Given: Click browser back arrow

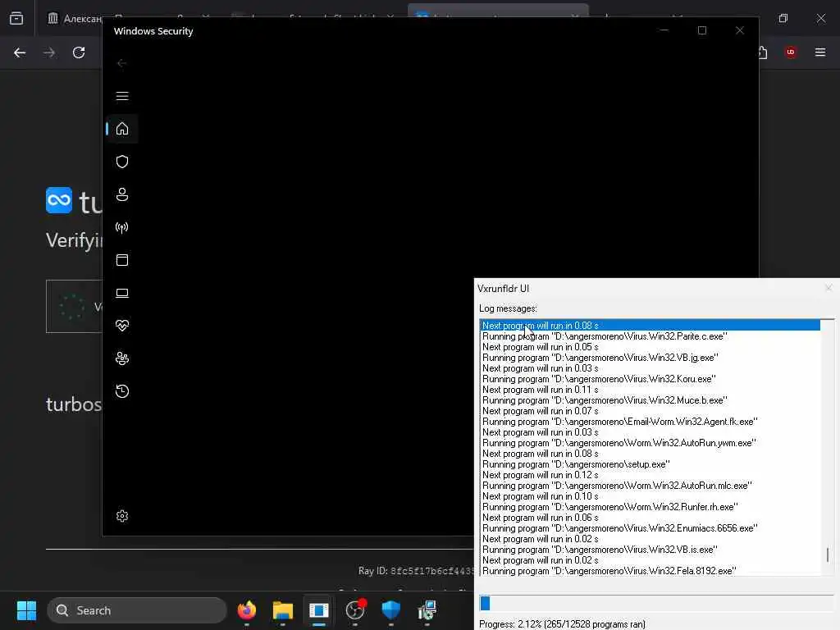Looking at the screenshot, I should click(x=20, y=52).
